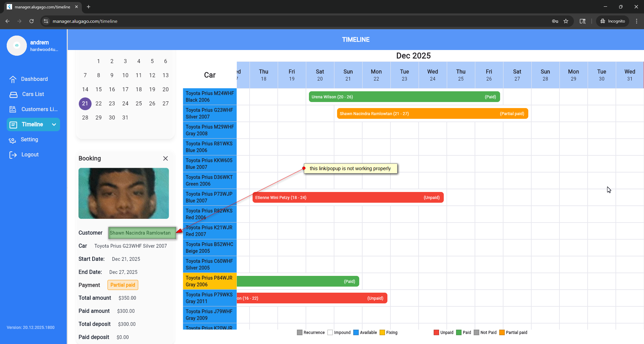This screenshot has width=644, height=344.
Task: Open the Timeline sidebar item
Action: pos(32,125)
